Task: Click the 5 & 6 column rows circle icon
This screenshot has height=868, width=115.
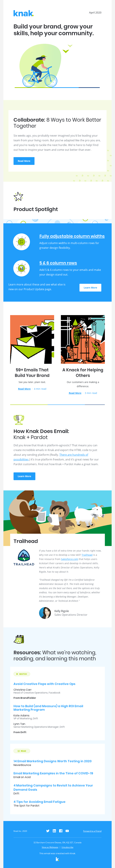Action: click(x=21, y=268)
